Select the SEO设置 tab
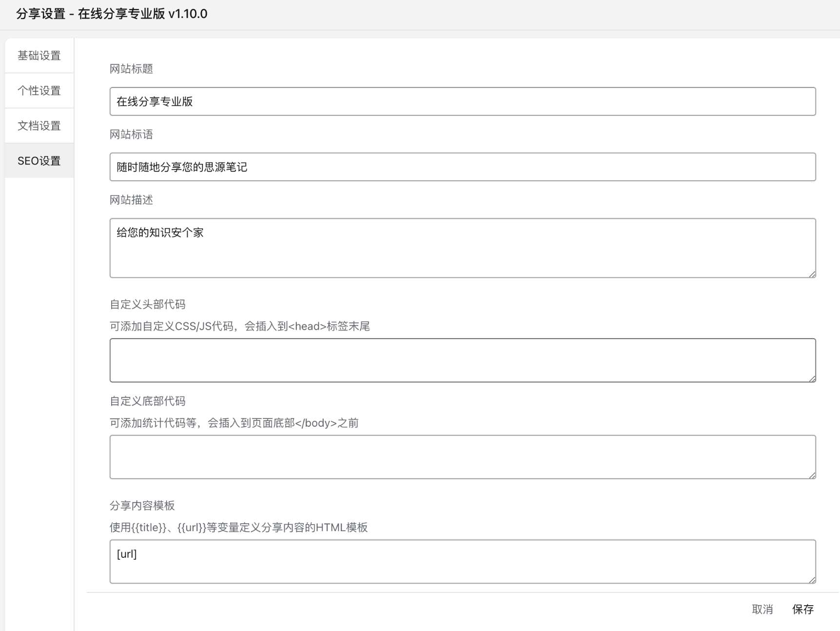Viewport: 840px width, 631px height. click(39, 161)
